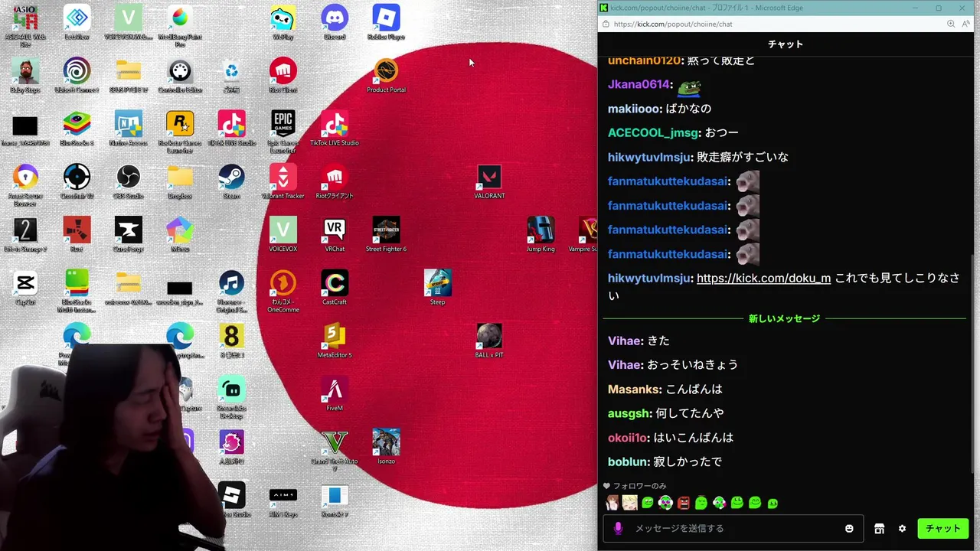The height and width of the screenshot is (551, 980).
Task: Open the Streamlabs Desktop shortcut
Action: click(x=231, y=396)
